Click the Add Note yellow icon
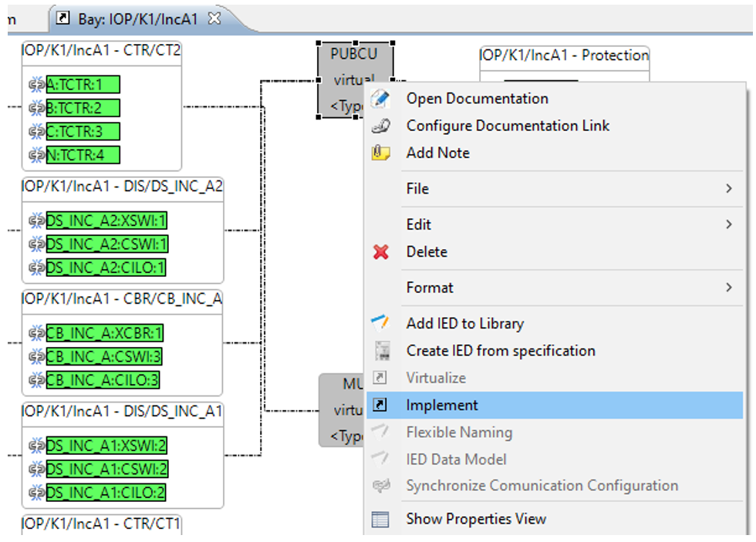Screen dimensions: 756x542 click(x=381, y=153)
